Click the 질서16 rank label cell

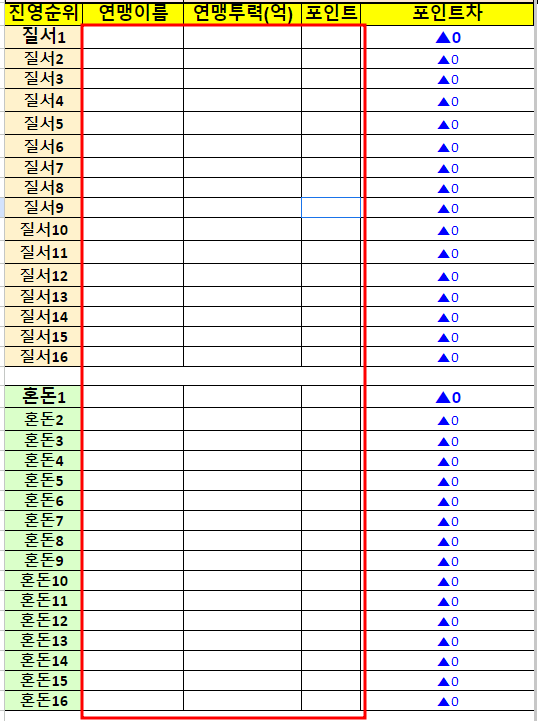[x=43, y=356]
